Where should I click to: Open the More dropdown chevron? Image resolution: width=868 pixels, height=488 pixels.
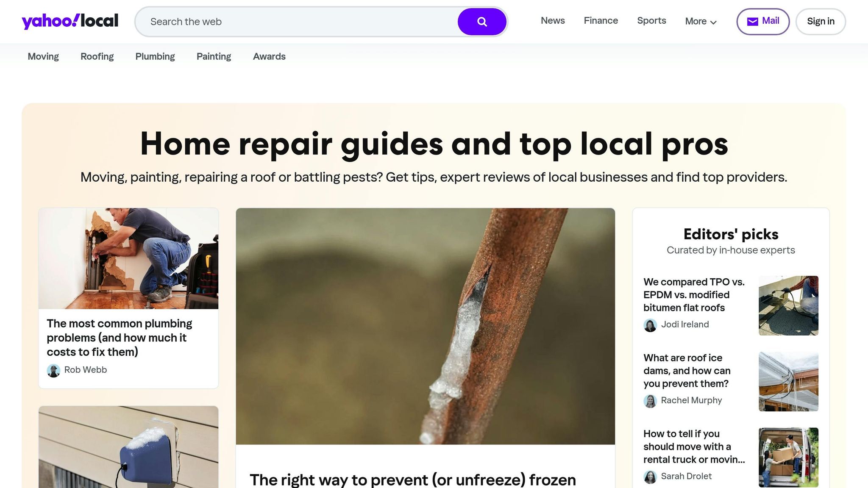click(x=713, y=22)
